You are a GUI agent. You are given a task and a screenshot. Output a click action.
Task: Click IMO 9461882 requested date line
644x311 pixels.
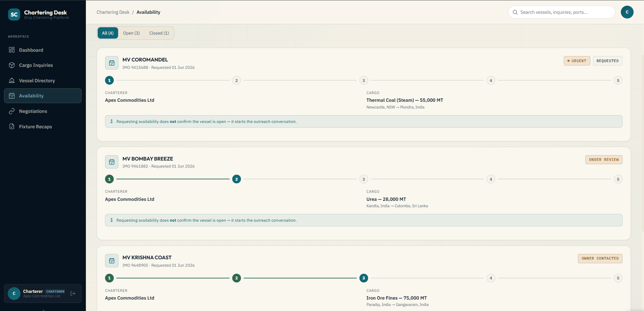point(158,166)
